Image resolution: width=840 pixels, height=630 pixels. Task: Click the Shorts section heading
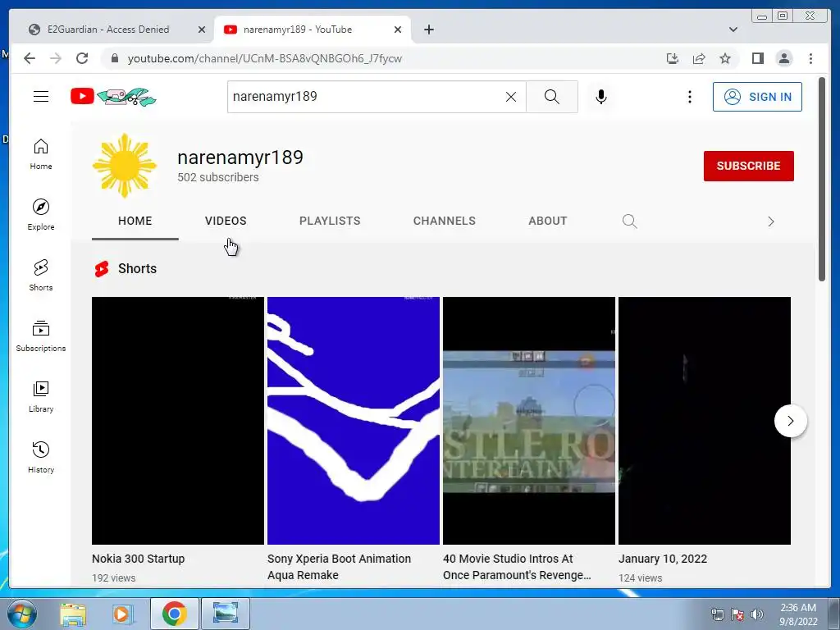pyautogui.click(x=137, y=268)
